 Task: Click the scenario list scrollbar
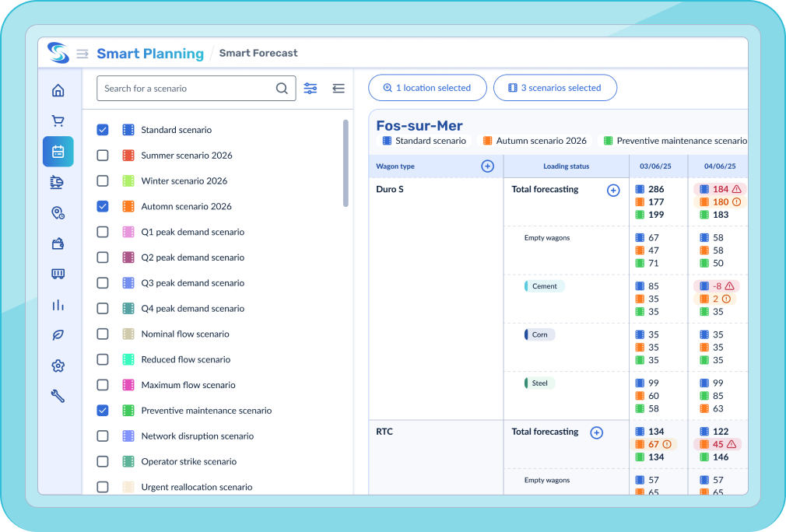tap(346, 163)
